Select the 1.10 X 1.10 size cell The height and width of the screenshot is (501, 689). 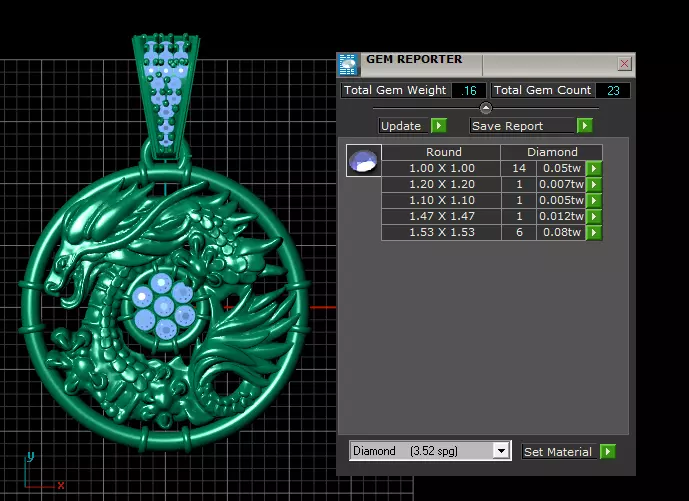point(442,200)
